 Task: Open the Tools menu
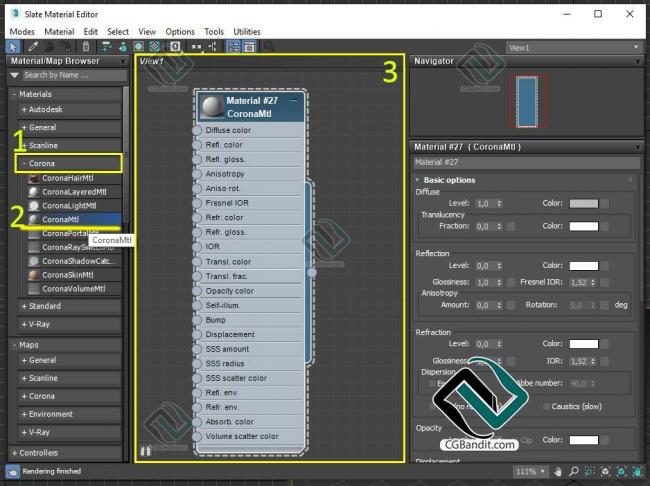pos(214,32)
